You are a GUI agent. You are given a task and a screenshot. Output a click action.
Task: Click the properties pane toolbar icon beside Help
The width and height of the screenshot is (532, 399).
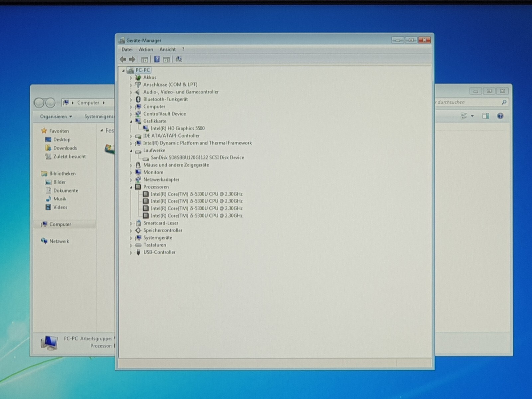(166, 59)
